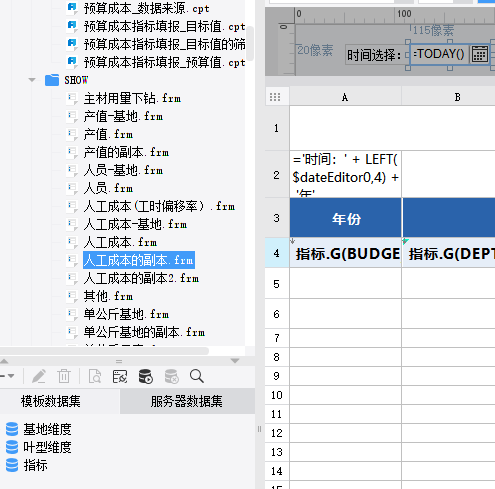
Task: Select the 人工成本.frm file
Action: pyautogui.click(x=120, y=242)
